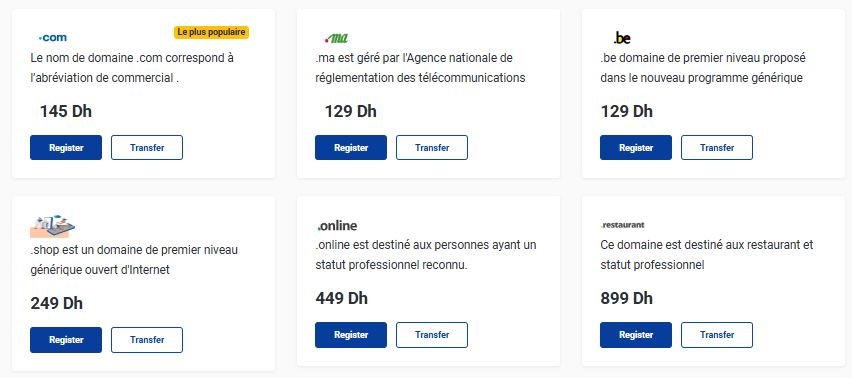Transfer a .be domain

coord(717,148)
